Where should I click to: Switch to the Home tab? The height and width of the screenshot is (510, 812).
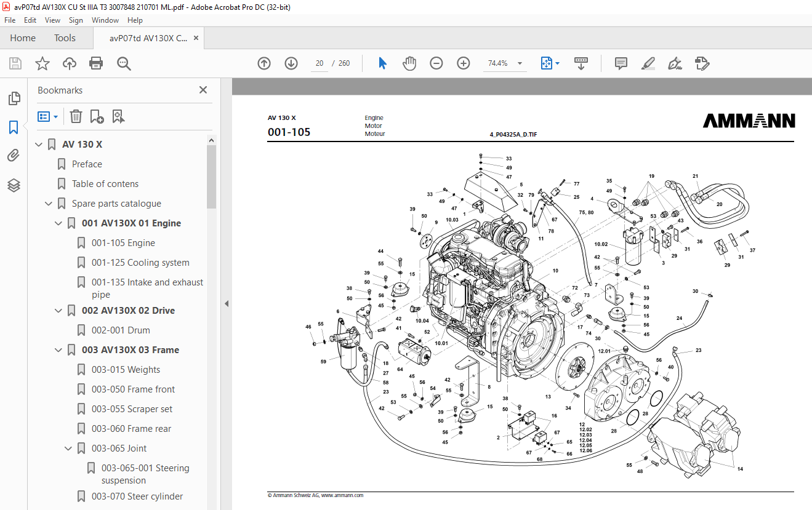tap(23, 38)
